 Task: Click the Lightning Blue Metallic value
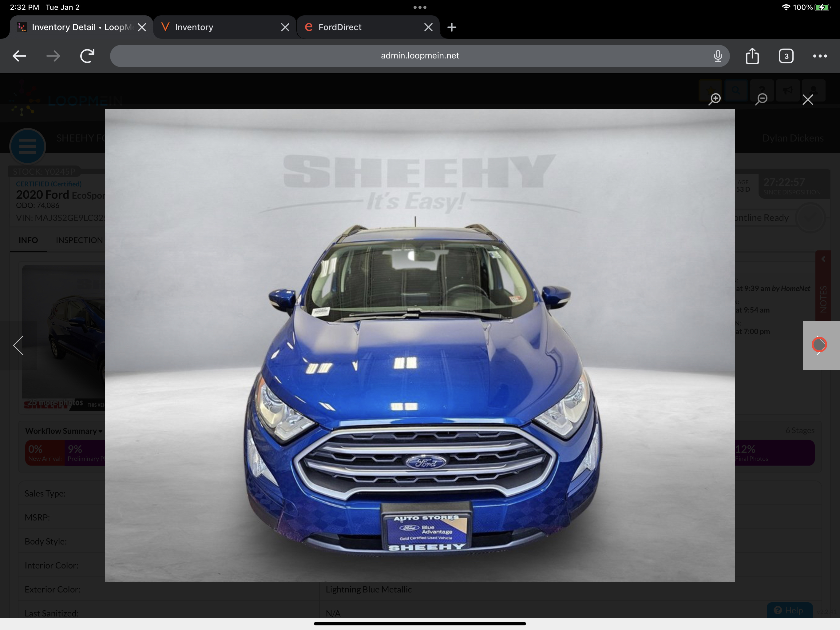[368, 589]
